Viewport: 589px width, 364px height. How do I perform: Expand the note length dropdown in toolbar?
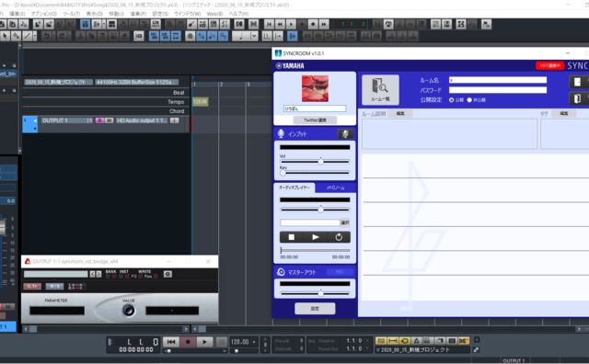click(254, 36)
